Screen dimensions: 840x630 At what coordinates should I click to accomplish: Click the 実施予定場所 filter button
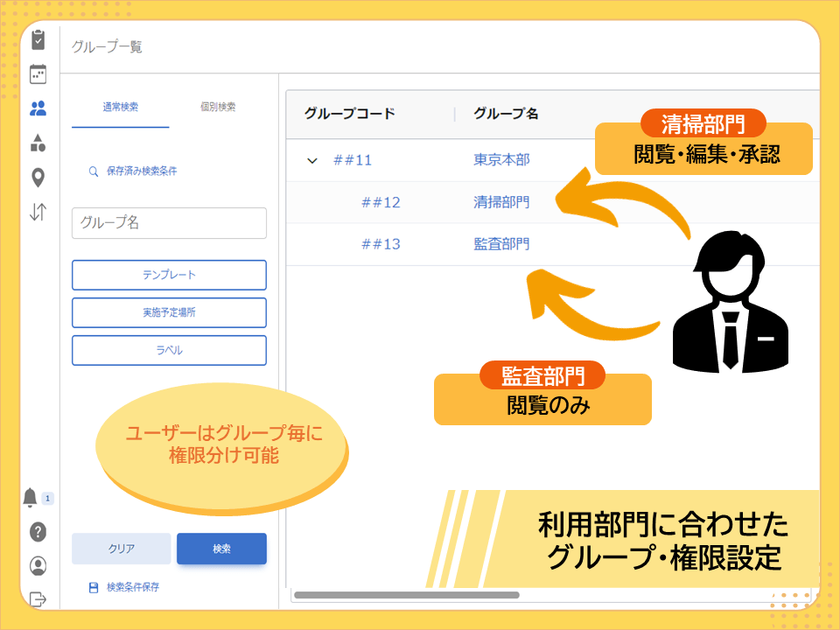point(169,312)
